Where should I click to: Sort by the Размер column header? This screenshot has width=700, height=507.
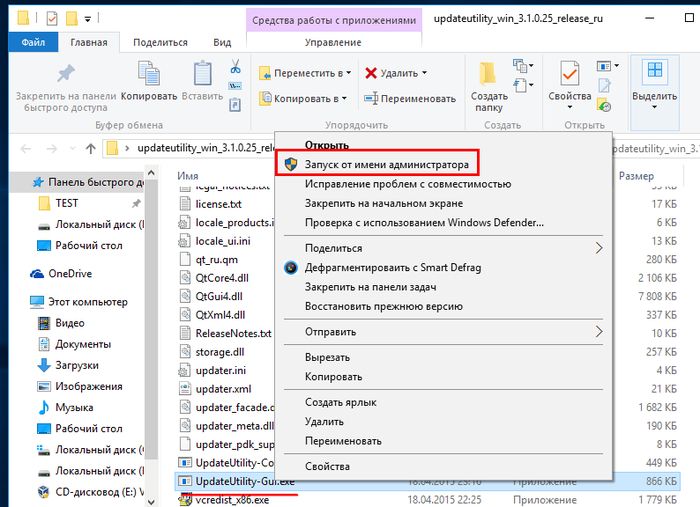pyautogui.click(x=636, y=176)
